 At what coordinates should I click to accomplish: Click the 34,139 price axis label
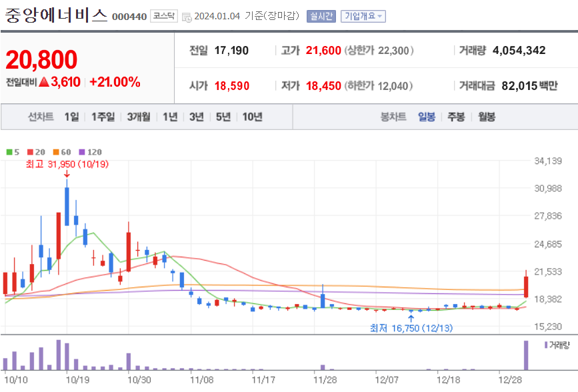coord(548,161)
